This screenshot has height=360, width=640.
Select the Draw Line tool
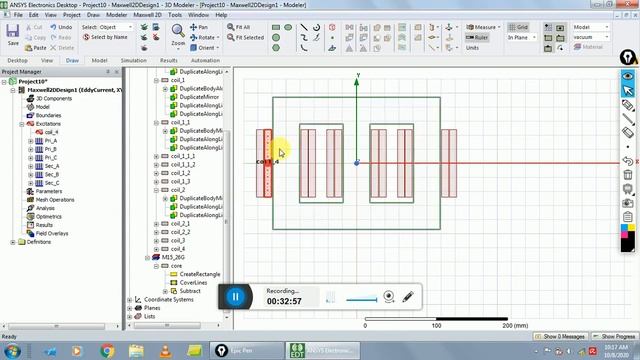click(304, 27)
